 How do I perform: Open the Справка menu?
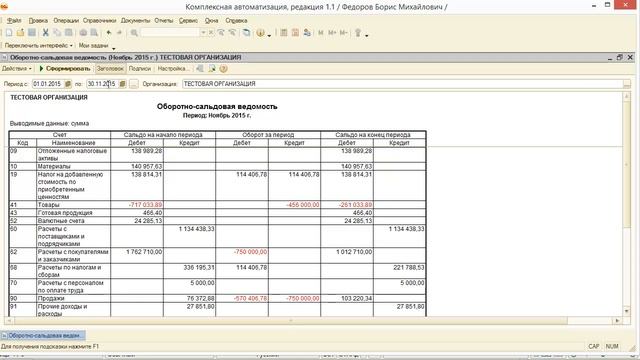click(236, 20)
